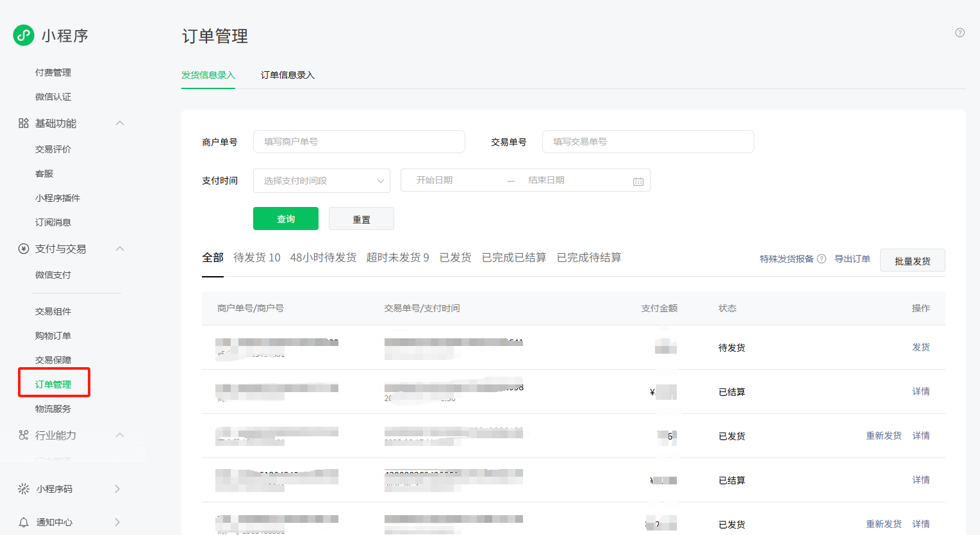Open the 选择支付时间段 dropdown

coord(322,181)
